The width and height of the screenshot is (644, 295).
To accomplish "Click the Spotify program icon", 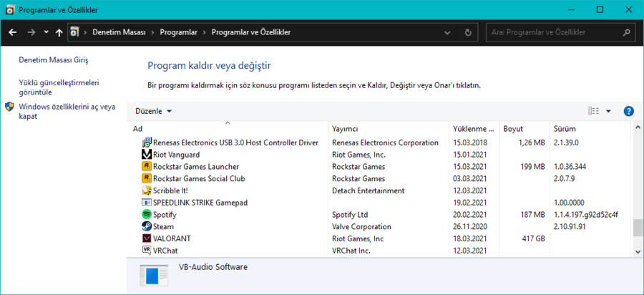I will (x=147, y=215).
